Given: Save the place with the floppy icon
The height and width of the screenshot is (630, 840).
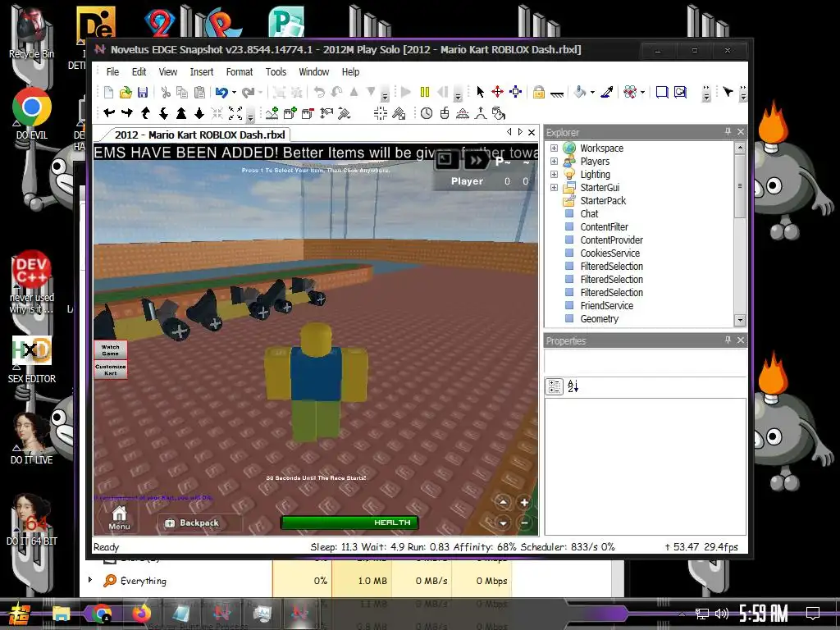Looking at the screenshot, I should [143, 92].
